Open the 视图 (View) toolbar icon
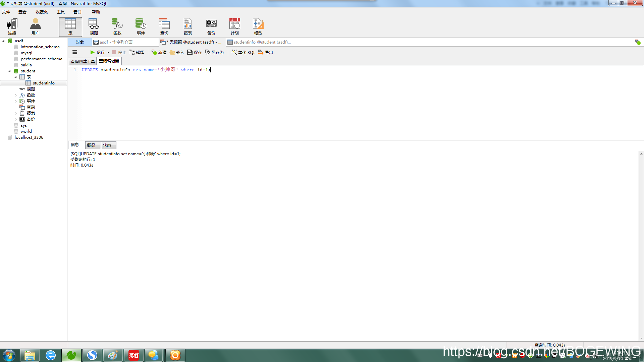 coord(94,26)
